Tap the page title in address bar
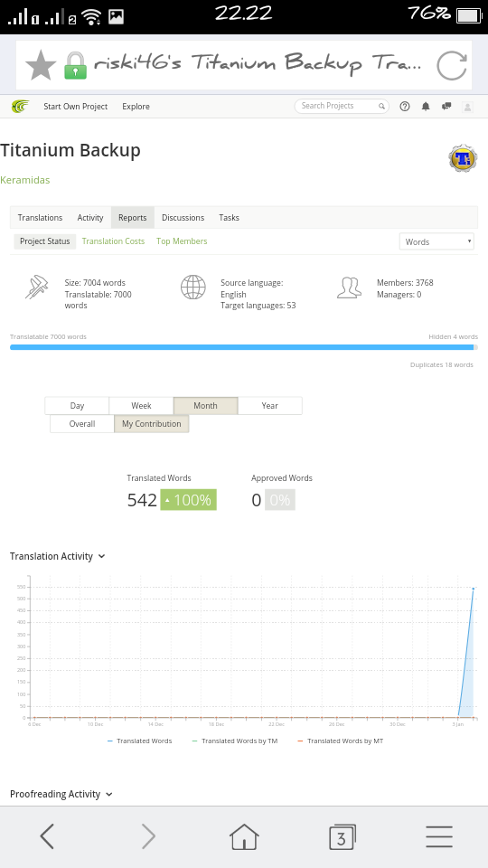 pos(258,63)
